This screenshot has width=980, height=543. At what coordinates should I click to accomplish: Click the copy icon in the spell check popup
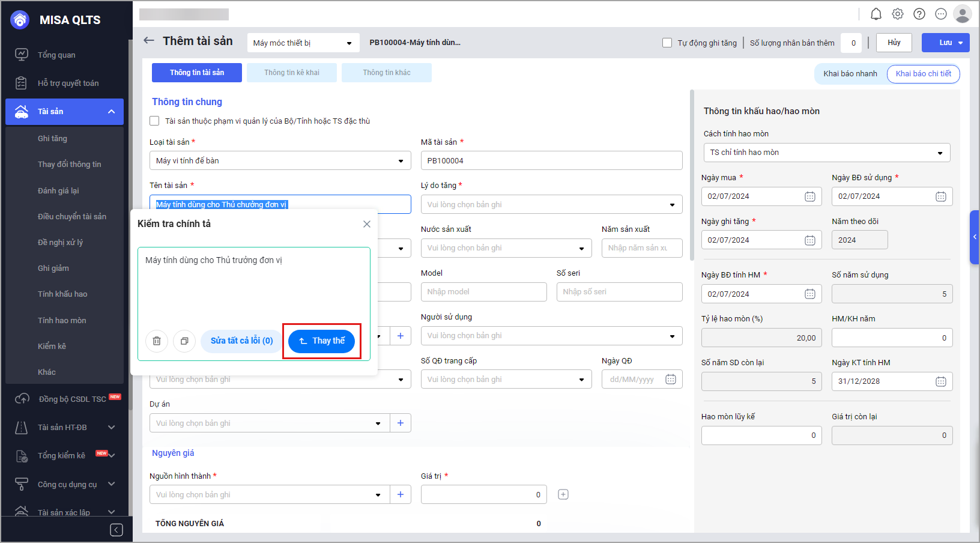tap(184, 341)
